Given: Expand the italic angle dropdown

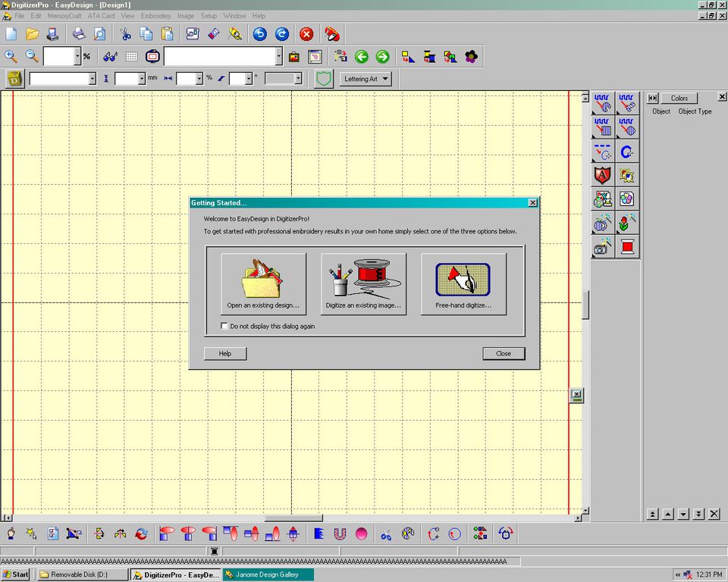Looking at the screenshot, I should (x=249, y=79).
